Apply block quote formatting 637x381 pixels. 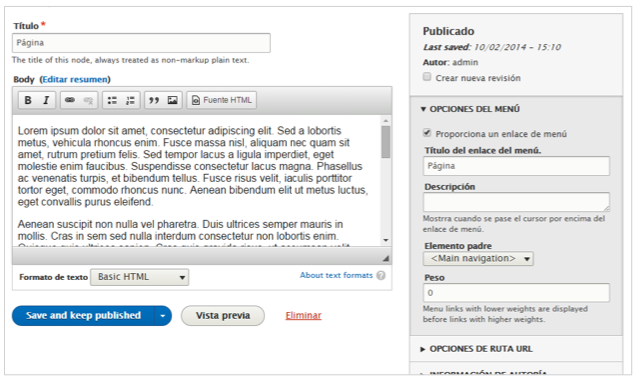tap(154, 100)
